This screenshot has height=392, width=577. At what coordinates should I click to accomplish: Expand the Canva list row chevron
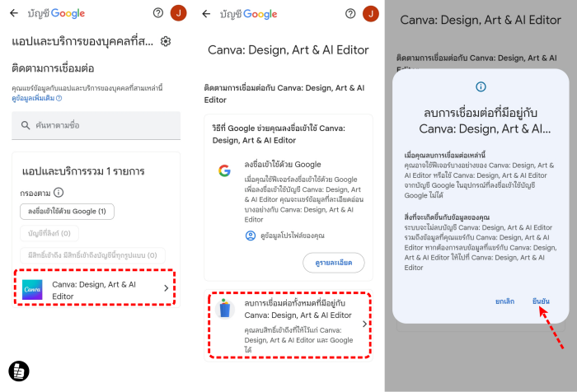[x=166, y=288]
